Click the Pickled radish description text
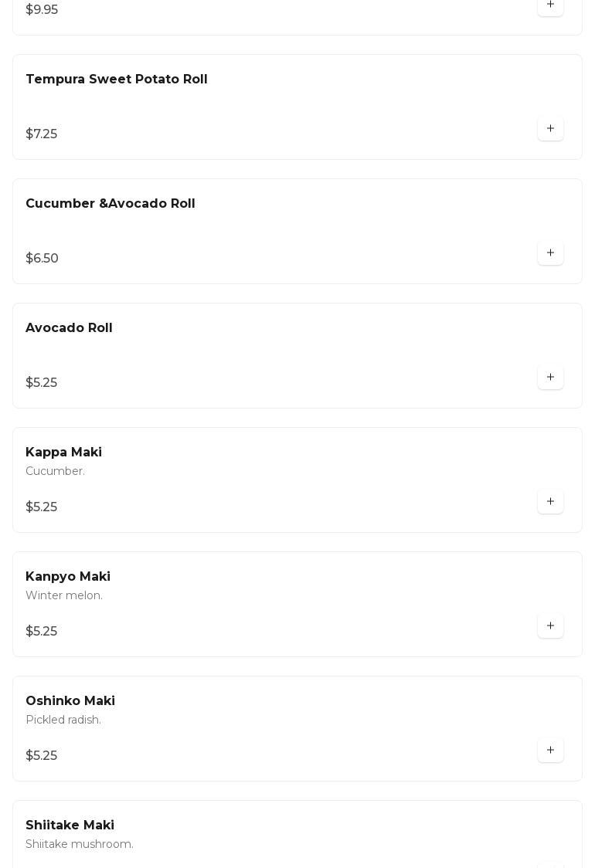Viewport: 595px width, 868px height. pos(63,720)
